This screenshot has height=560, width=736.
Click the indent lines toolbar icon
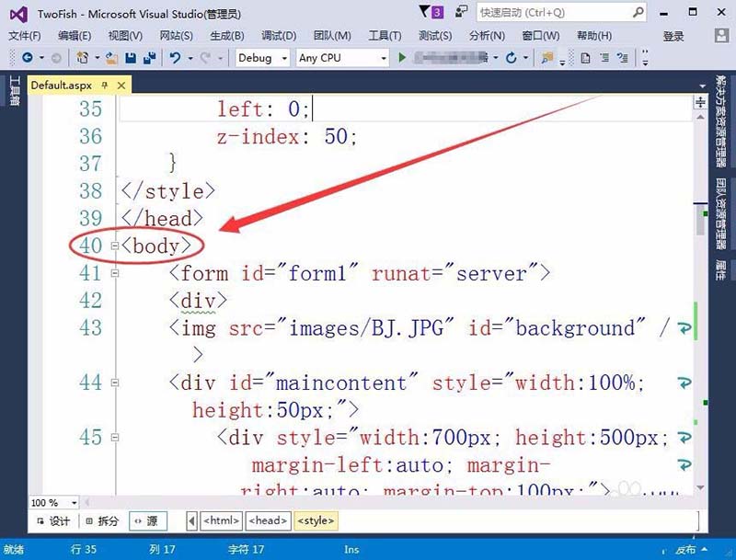[x=604, y=58]
